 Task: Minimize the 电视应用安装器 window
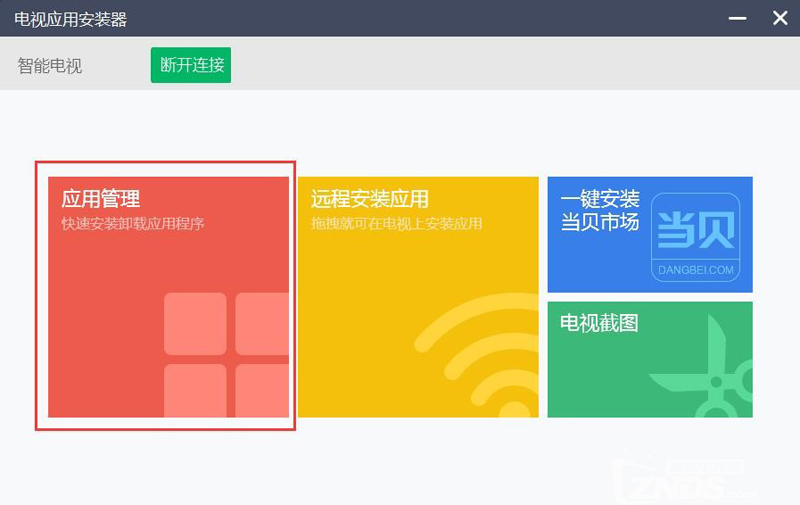(x=737, y=18)
